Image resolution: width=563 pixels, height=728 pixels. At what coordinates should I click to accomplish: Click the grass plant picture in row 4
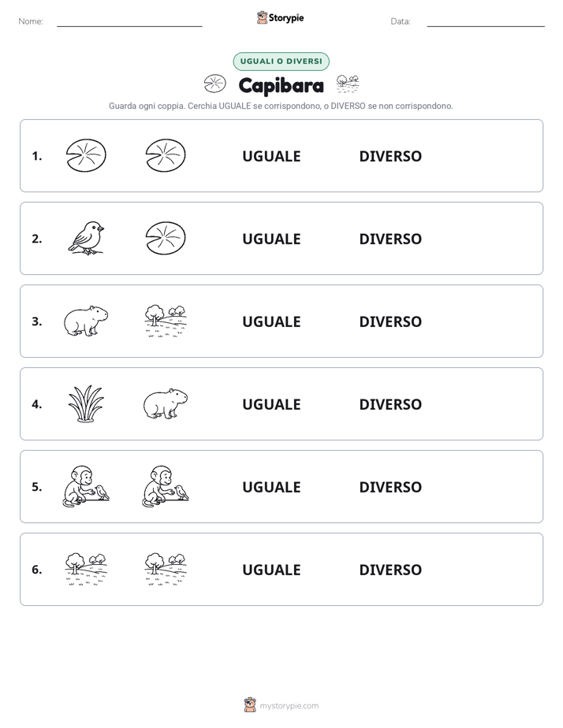pyautogui.click(x=86, y=403)
